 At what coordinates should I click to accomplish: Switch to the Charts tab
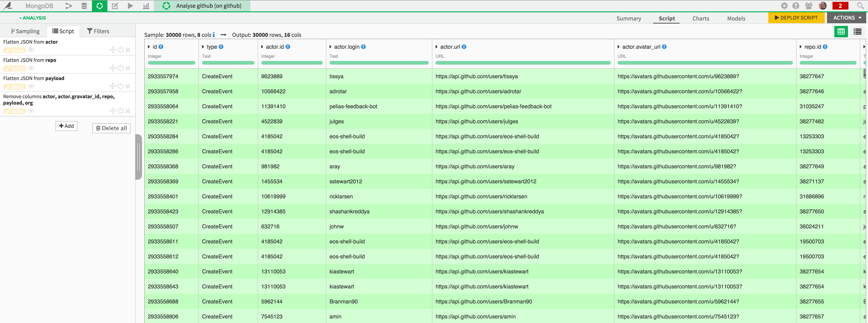coord(700,18)
